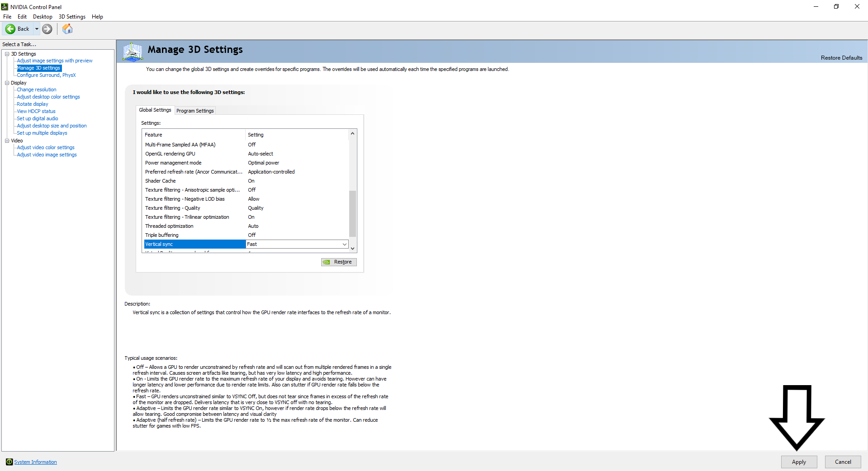Viewport: 868px width, 471px height.
Task: Open Set up multiple displays task
Action: [x=42, y=133]
